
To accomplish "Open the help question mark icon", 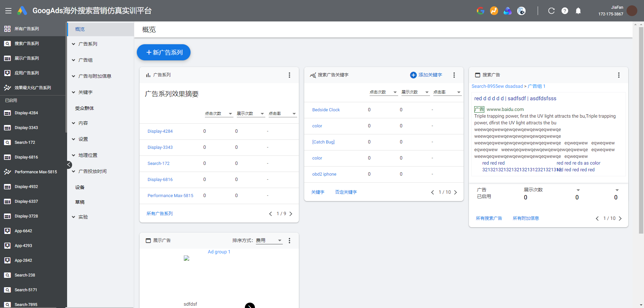I will [x=565, y=11].
